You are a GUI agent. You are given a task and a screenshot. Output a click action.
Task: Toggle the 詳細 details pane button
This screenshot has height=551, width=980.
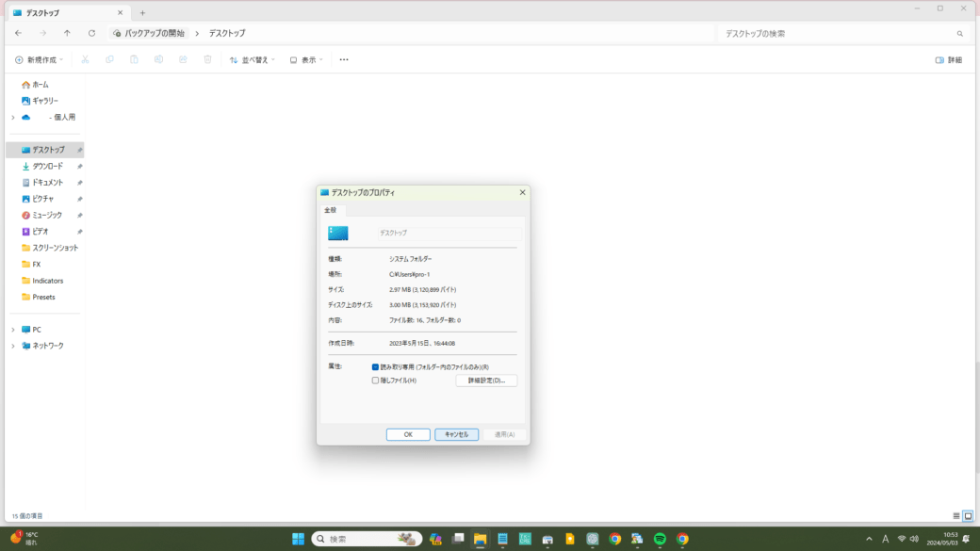coord(949,60)
